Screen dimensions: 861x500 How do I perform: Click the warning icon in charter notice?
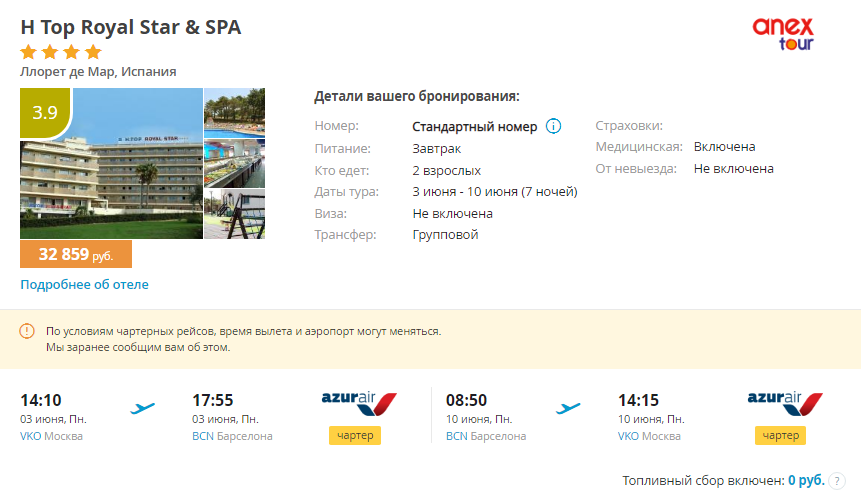pyautogui.click(x=27, y=331)
